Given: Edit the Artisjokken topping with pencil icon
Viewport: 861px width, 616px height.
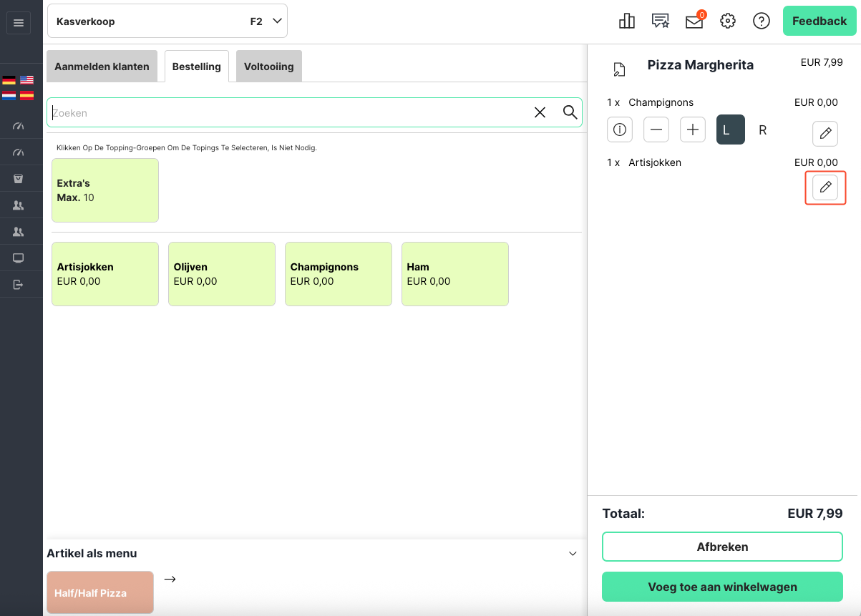Looking at the screenshot, I should 825,187.
